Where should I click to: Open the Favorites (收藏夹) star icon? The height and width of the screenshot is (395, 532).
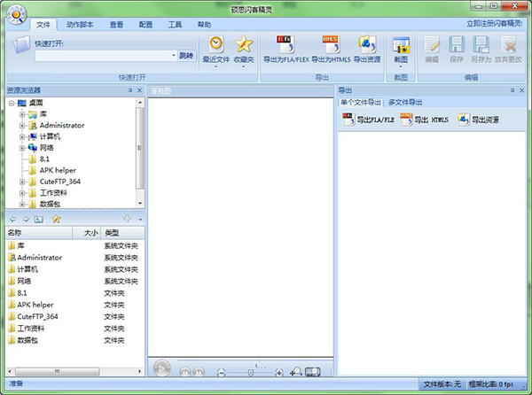244,44
